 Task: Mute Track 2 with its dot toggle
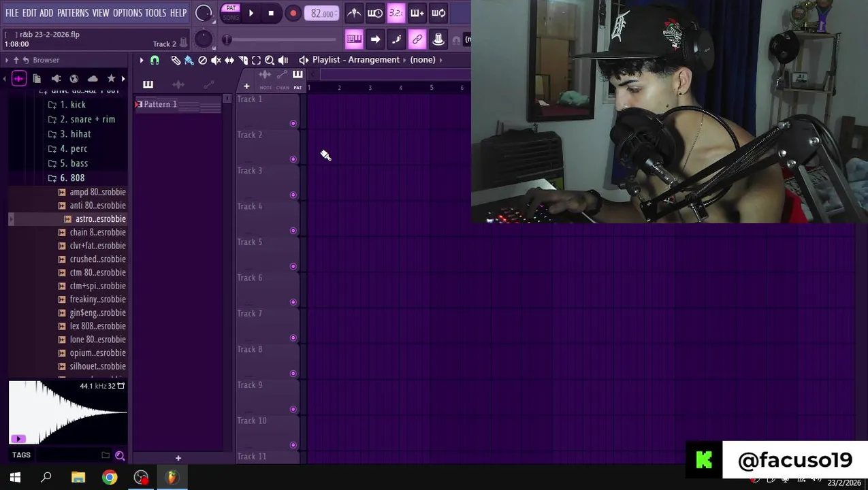(x=293, y=159)
